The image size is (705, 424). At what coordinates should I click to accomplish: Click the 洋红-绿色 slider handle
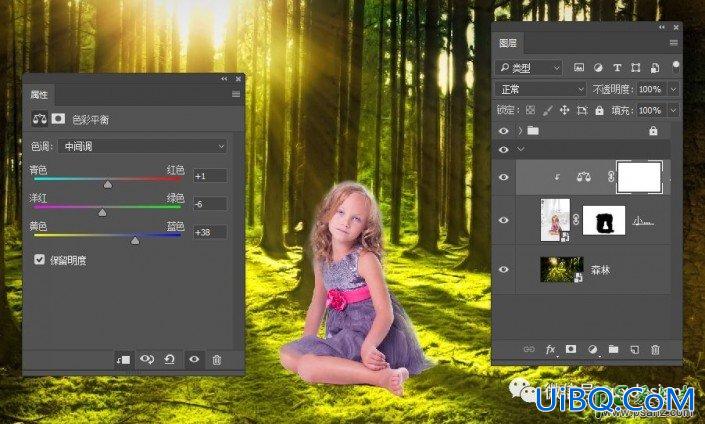103,212
